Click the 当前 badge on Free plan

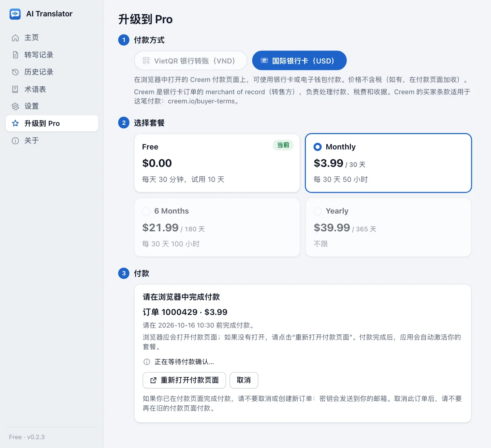click(x=283, y=145)
